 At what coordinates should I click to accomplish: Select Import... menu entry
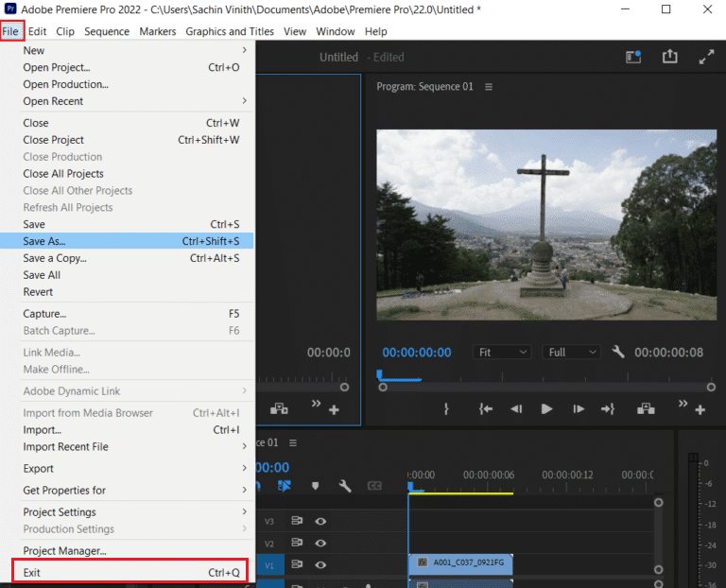[x=128, y=430]
